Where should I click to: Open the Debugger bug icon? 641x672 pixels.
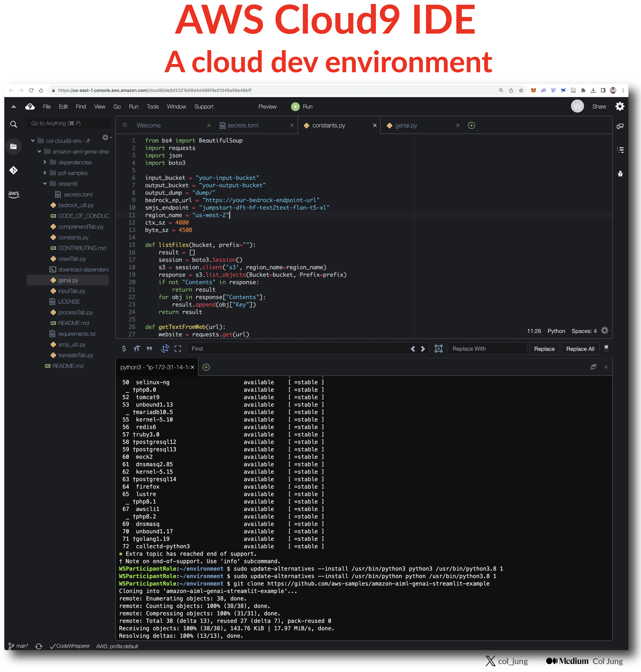(620, 174)
